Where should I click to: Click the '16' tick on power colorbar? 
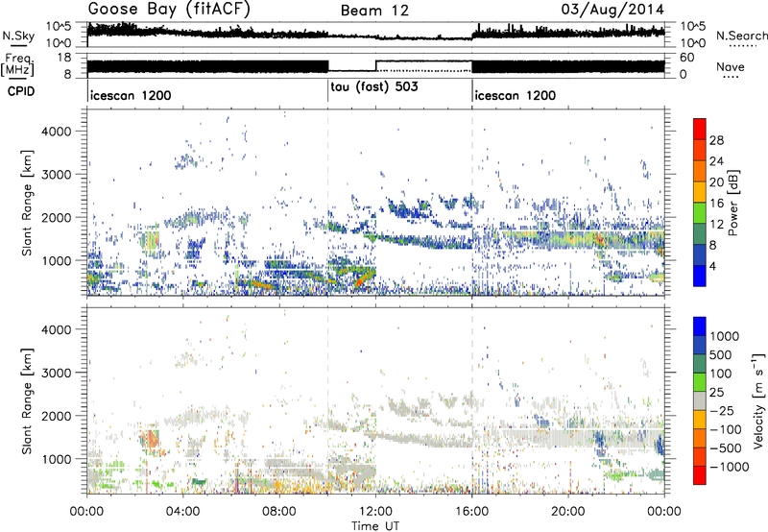[x=716, y=204]
